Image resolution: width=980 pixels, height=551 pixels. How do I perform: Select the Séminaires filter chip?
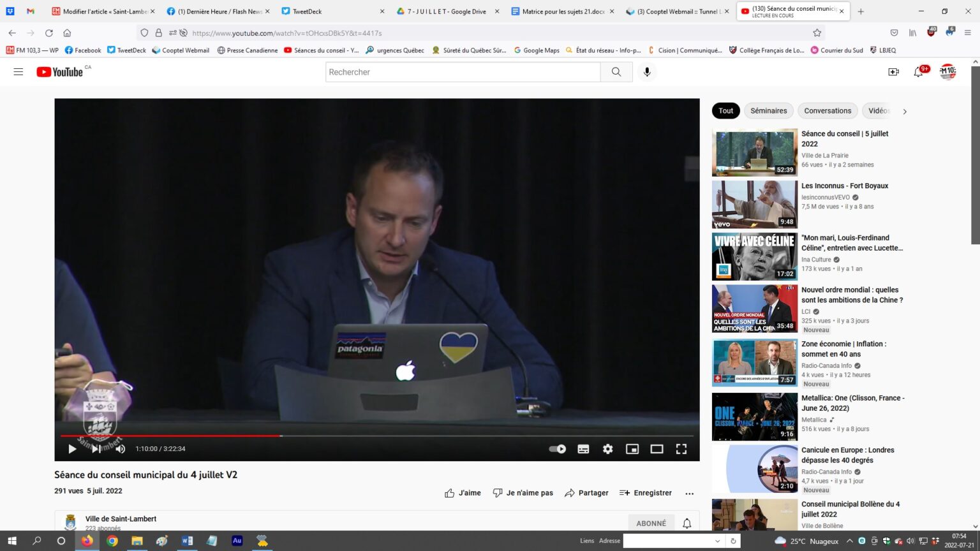768,111
